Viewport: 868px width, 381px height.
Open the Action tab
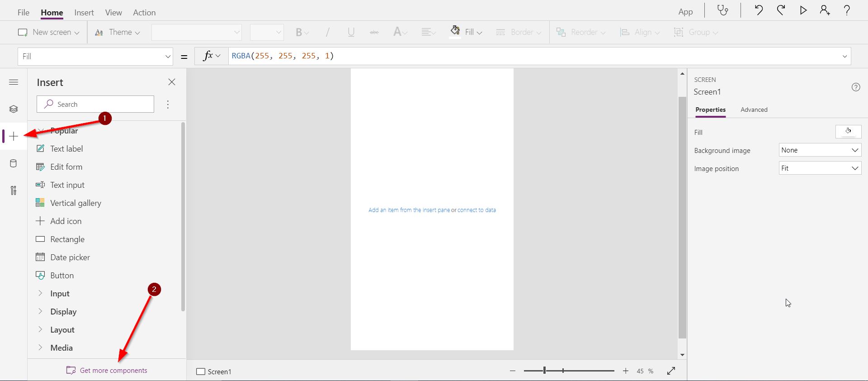(144, 13)
